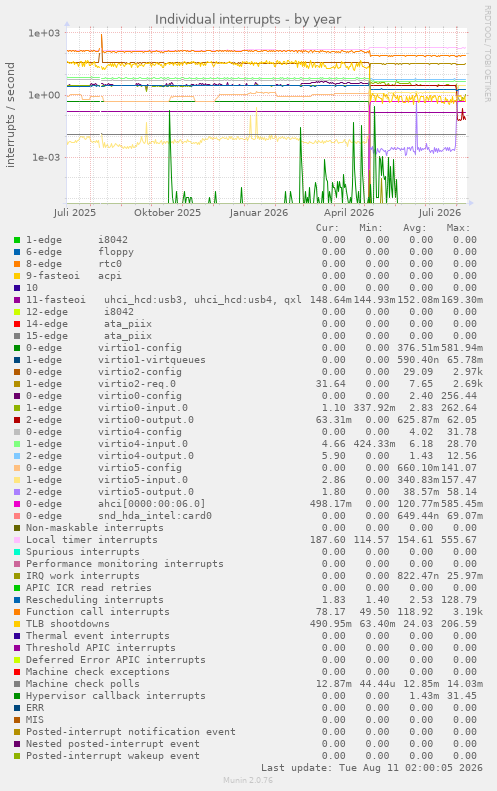Click the April 2026 x-axis label
The image size is (497, 791).
pyautogui.click(x=349, y=212)
